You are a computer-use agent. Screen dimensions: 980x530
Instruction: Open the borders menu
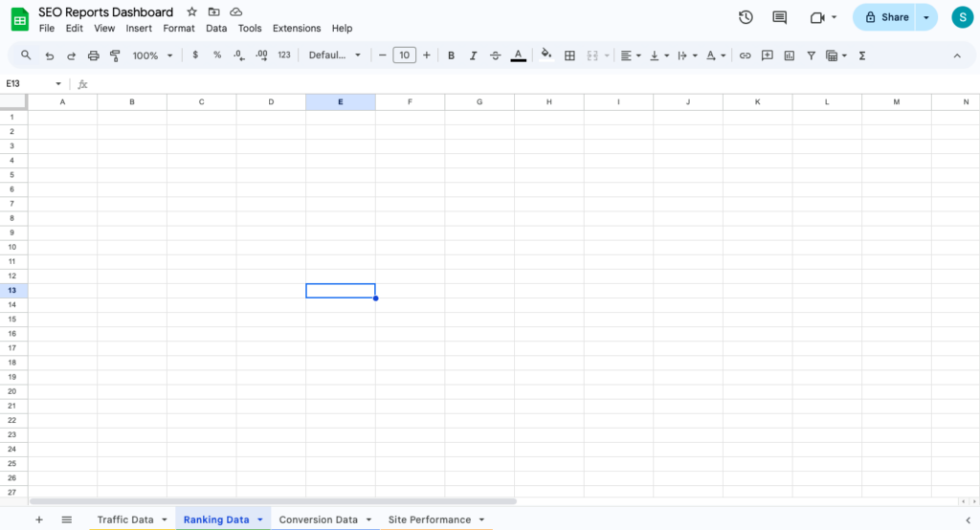(569, 55)
